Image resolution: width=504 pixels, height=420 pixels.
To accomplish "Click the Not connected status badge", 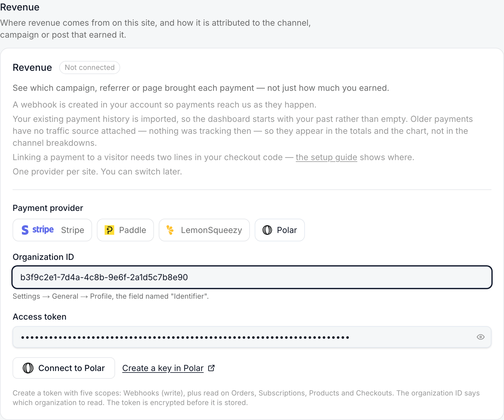I will pyautogui.click(x=90, y=68).
